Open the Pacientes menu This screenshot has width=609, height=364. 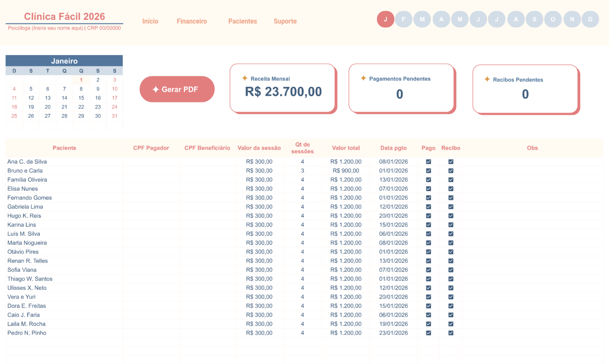point(242,21)
